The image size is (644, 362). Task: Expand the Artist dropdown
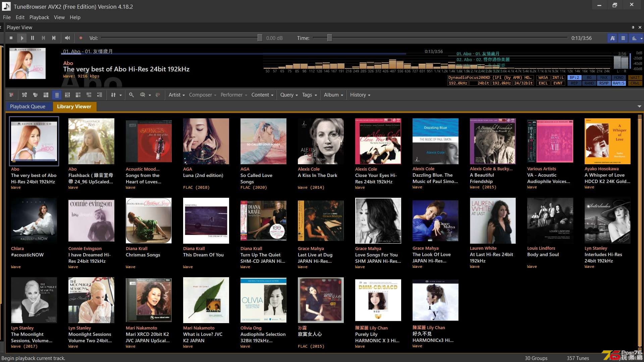click(x=177, y=95)
